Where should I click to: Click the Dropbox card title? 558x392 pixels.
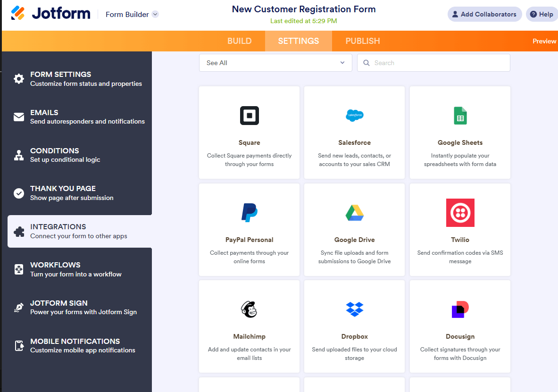pos(354,336)
